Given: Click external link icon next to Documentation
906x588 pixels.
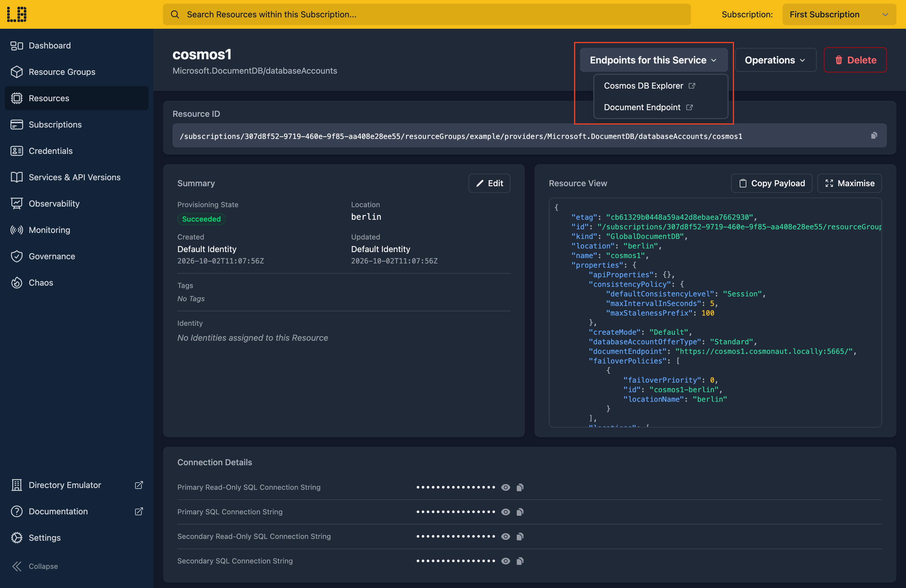Looking at the screenshot, I should pyautogui.click(x=139, y=511).
